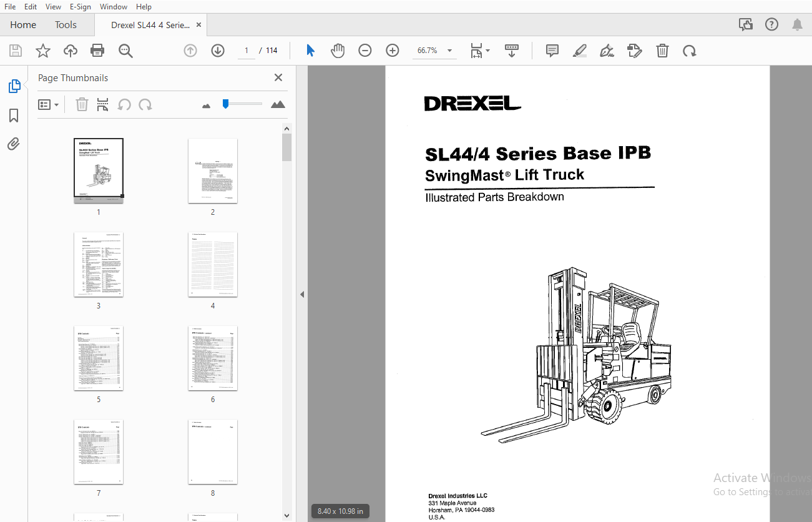The height and width of the screenshot is (522, 812).
Task: Enlarge thumbnails with large mountain icon
Action: 278,104
